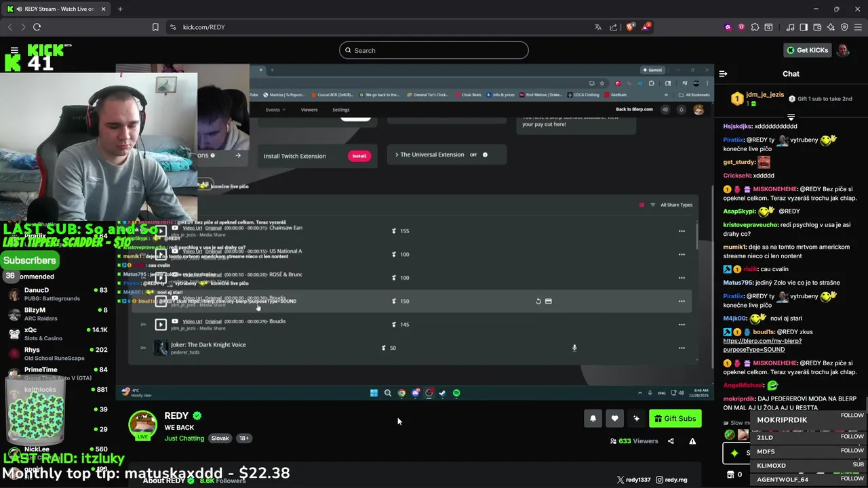Click the Kick Search field

point(434,50)
